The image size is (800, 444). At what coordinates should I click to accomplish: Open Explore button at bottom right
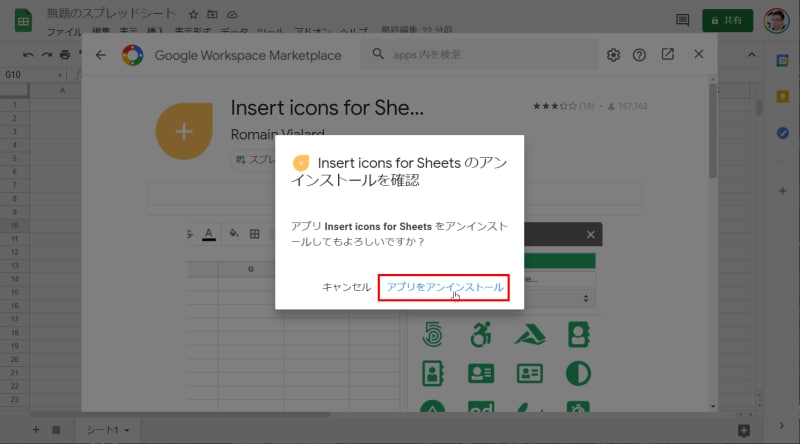(743, 430)
